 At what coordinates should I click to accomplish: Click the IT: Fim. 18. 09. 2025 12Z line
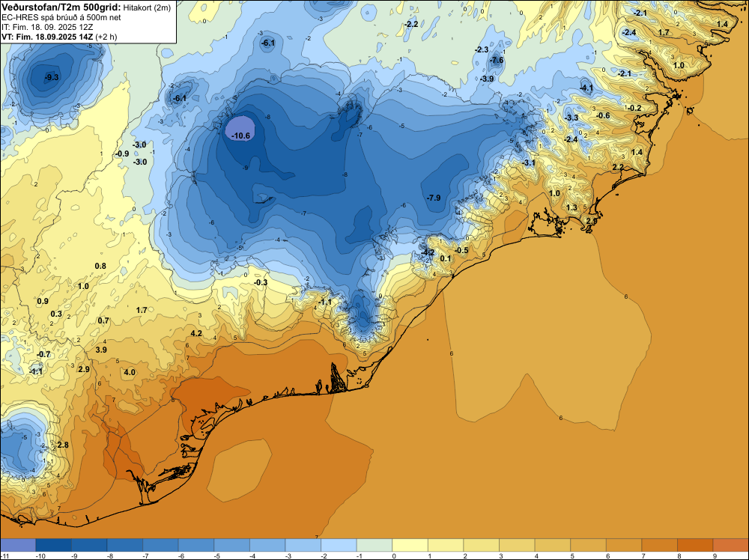tap(47, 27)
